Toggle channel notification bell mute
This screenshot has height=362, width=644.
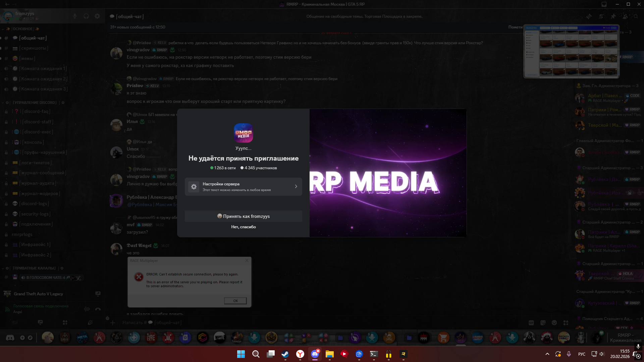[x=601, y=16]
